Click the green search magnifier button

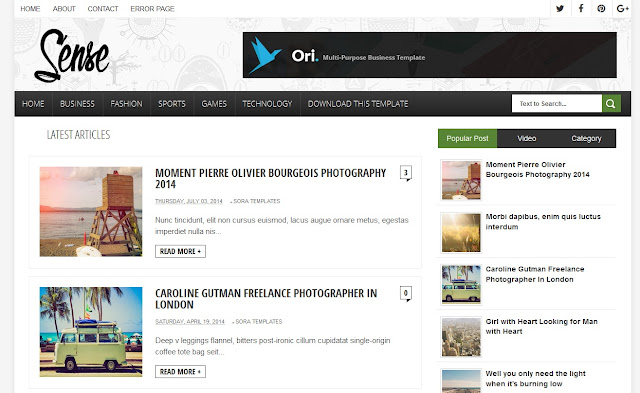(611, 104)
